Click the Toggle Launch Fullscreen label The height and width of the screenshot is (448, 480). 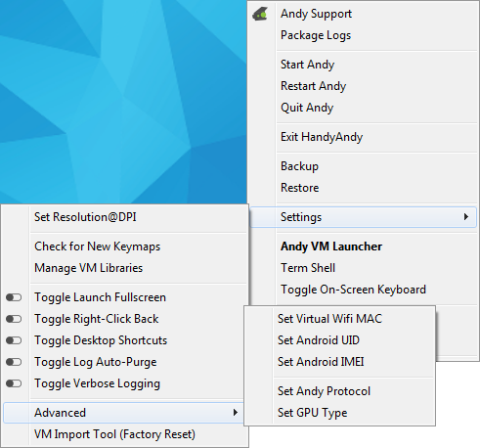tap(101, 297)
